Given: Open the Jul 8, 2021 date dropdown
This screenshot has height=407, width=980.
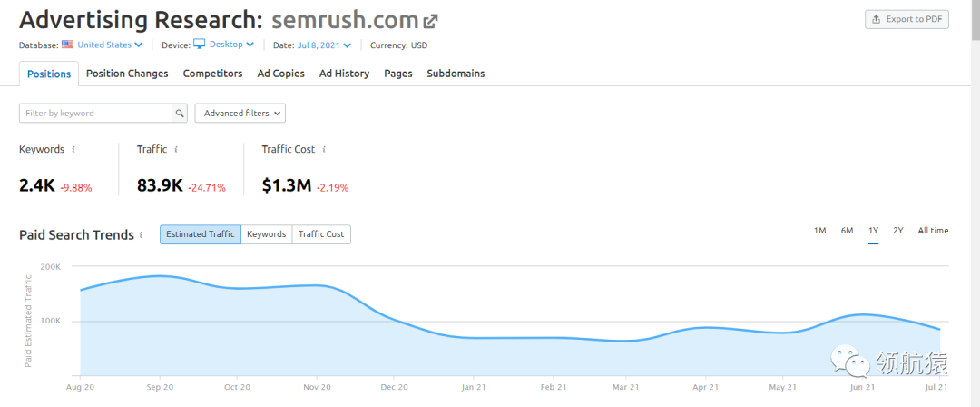Looking at the screenshot, I should click(324, 45).
